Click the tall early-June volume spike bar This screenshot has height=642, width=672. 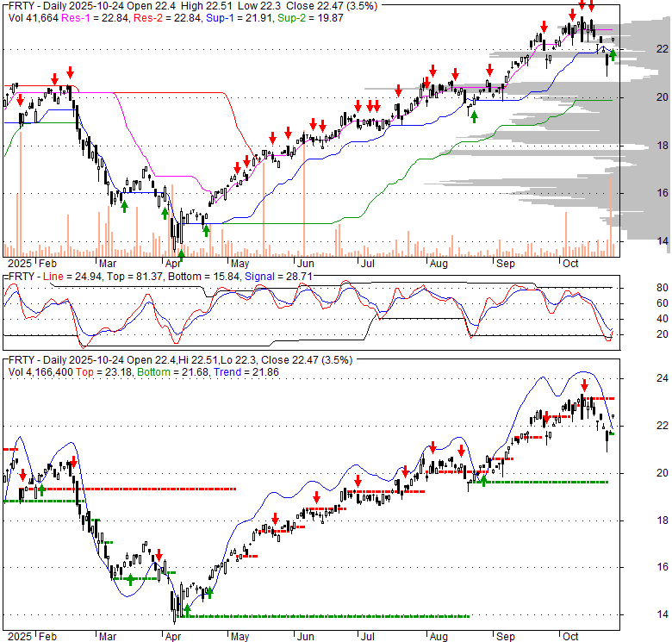coord(304,194)
